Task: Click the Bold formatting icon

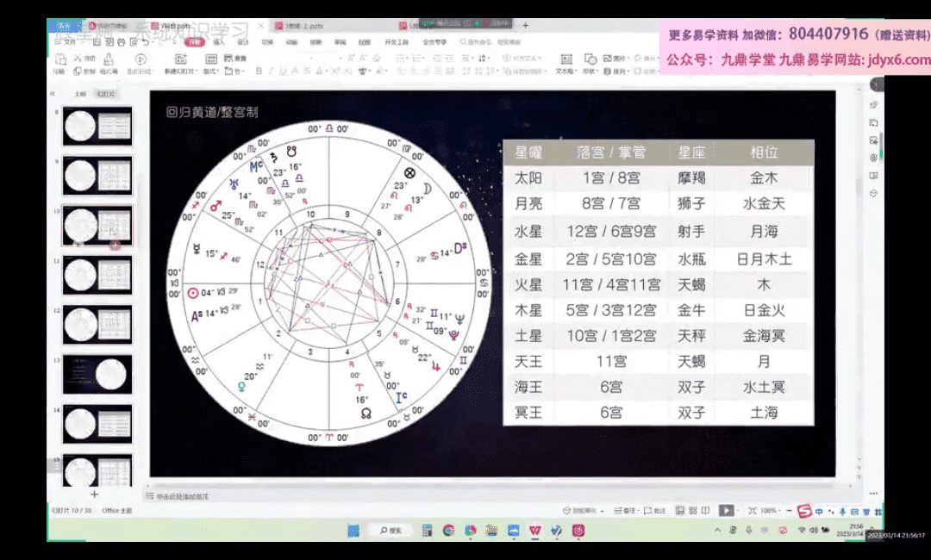Action: 258,72
